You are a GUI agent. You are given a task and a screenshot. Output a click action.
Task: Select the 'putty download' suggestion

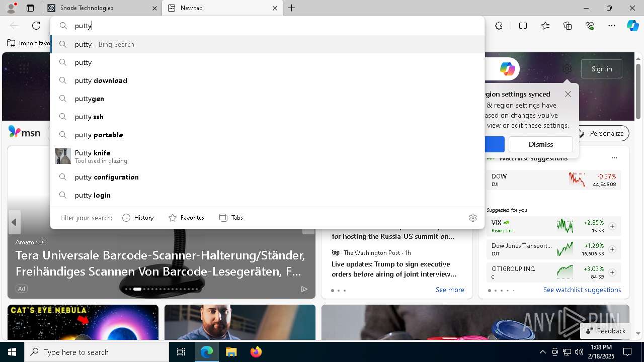267,80
